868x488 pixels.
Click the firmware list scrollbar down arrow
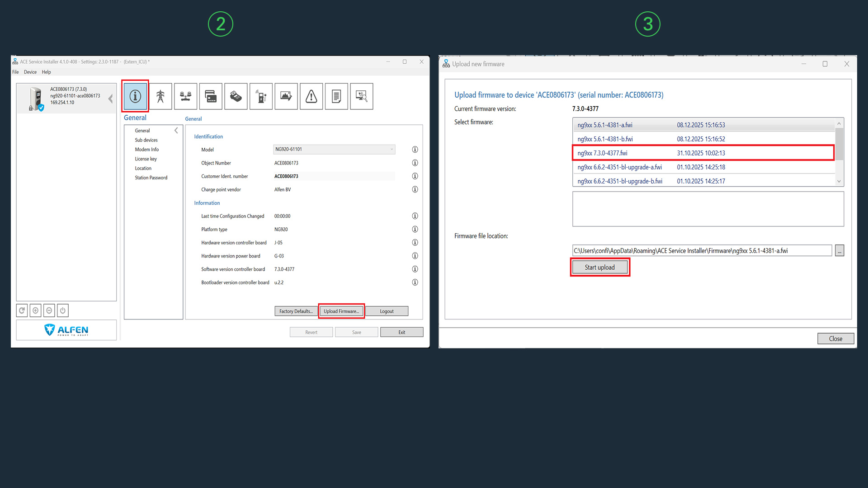coord(839,182)
